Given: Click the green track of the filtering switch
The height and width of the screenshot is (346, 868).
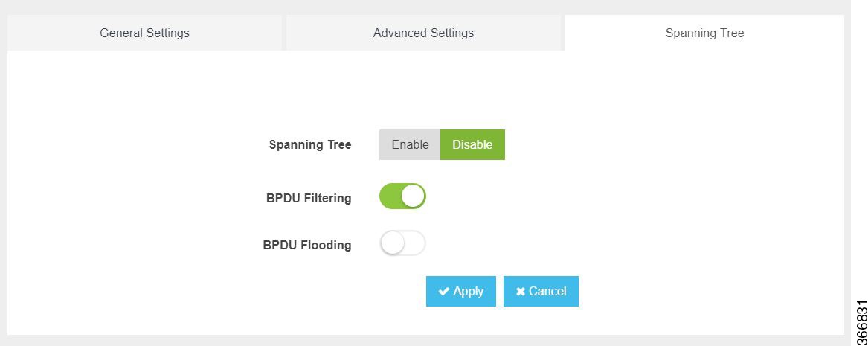Looking at the screenshot, I should click(x=390, y=196).
